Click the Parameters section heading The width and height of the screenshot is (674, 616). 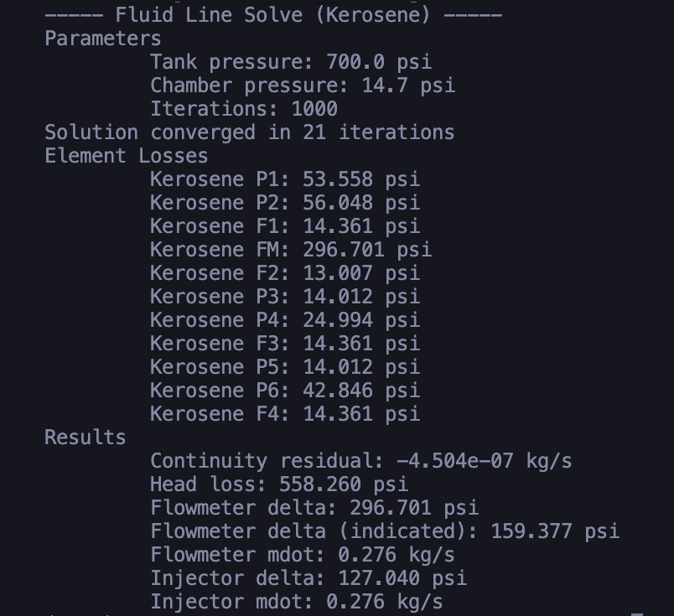[102, 39]
